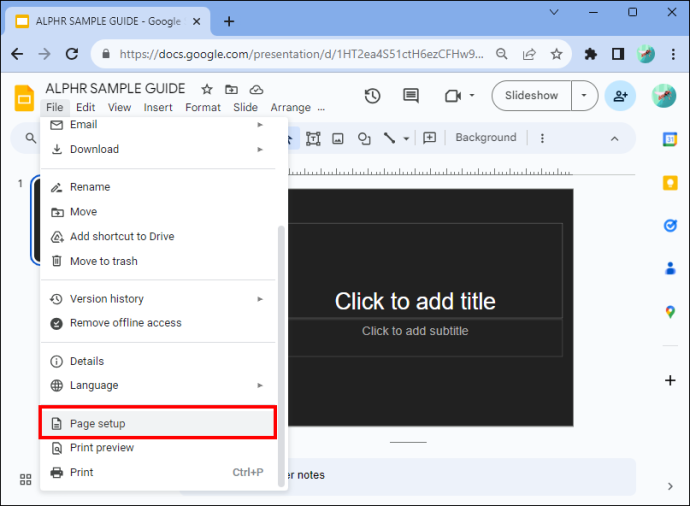The width and height of the screenshot is (690, 506).
Task: Click the Background button
Action: (486, 138)
